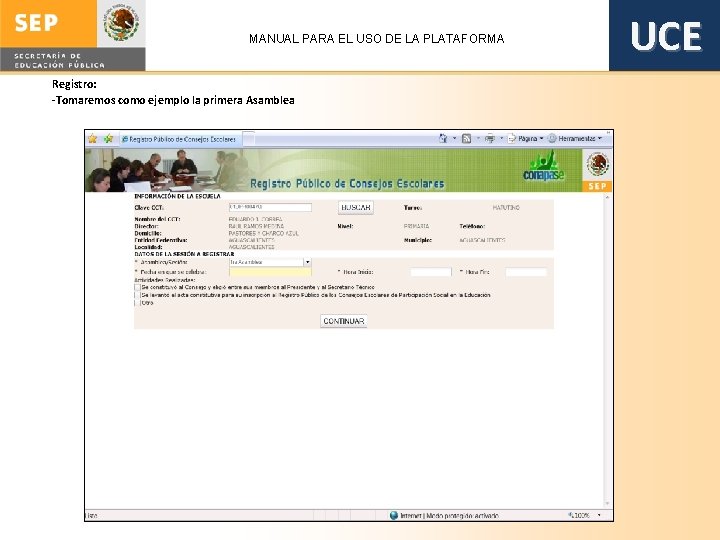This screenshot has height=540, width=720.
Task: Click the 'Internet | Modo protegido: activado' status text
Action: coord(449,516)
